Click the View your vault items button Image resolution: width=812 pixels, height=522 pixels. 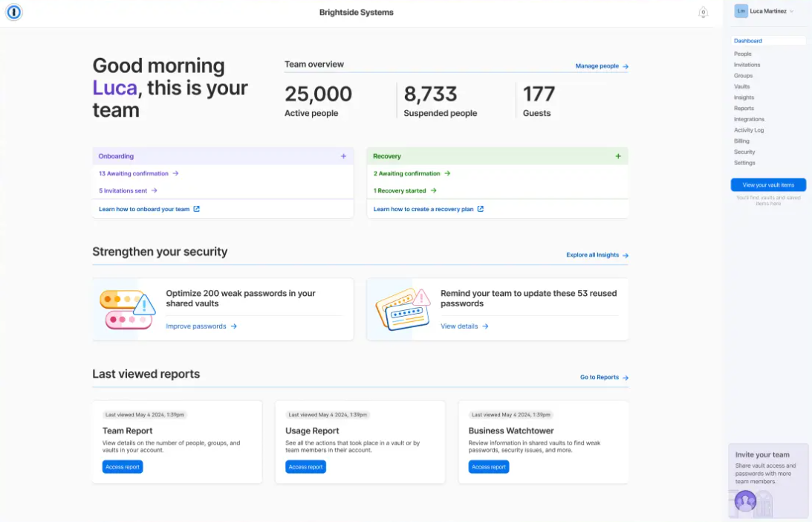tap(769, 184)
